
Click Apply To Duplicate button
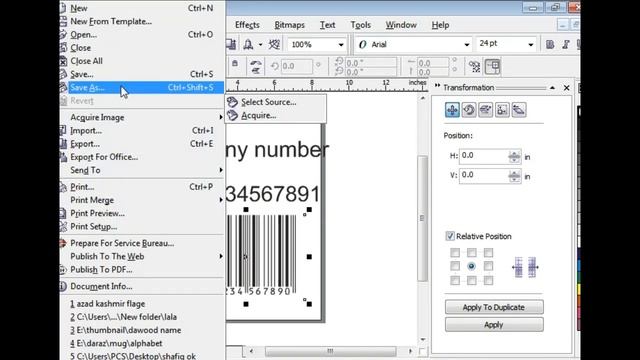[494, 307]
